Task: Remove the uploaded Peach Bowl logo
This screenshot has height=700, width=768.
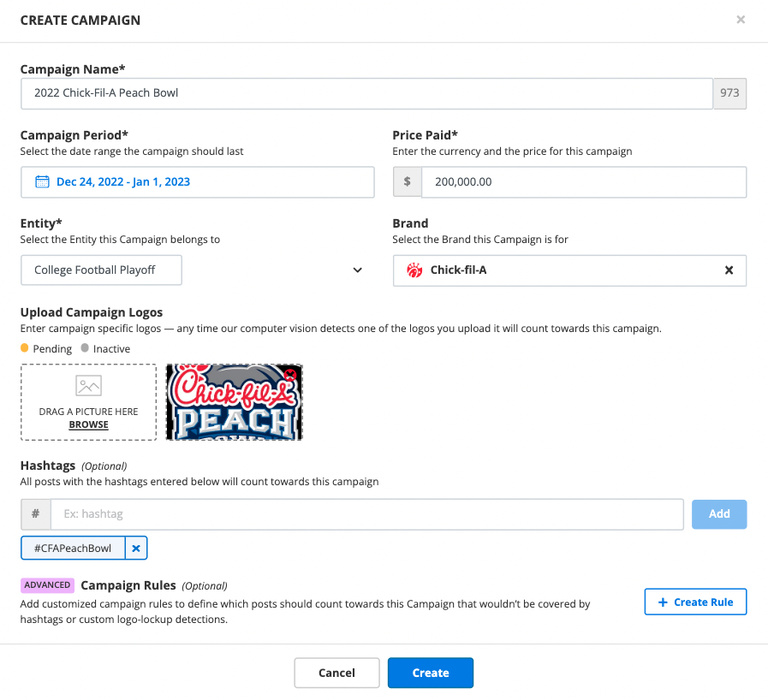Action: (x=291, y=375)
